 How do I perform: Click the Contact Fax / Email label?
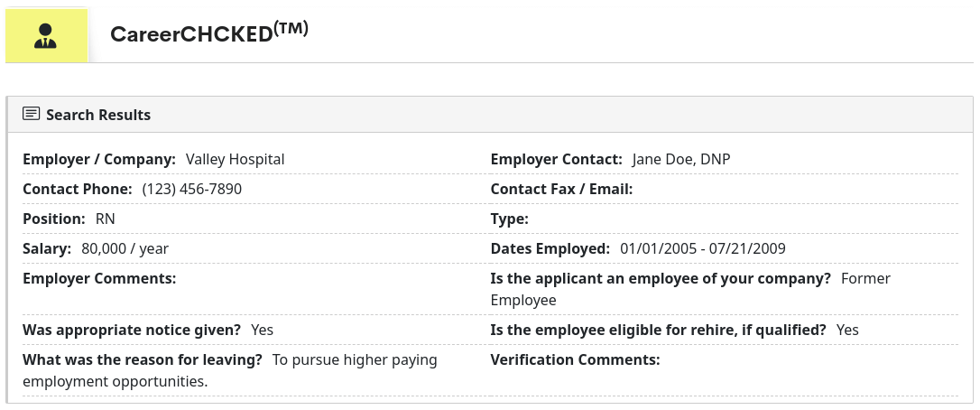[561, 189]
